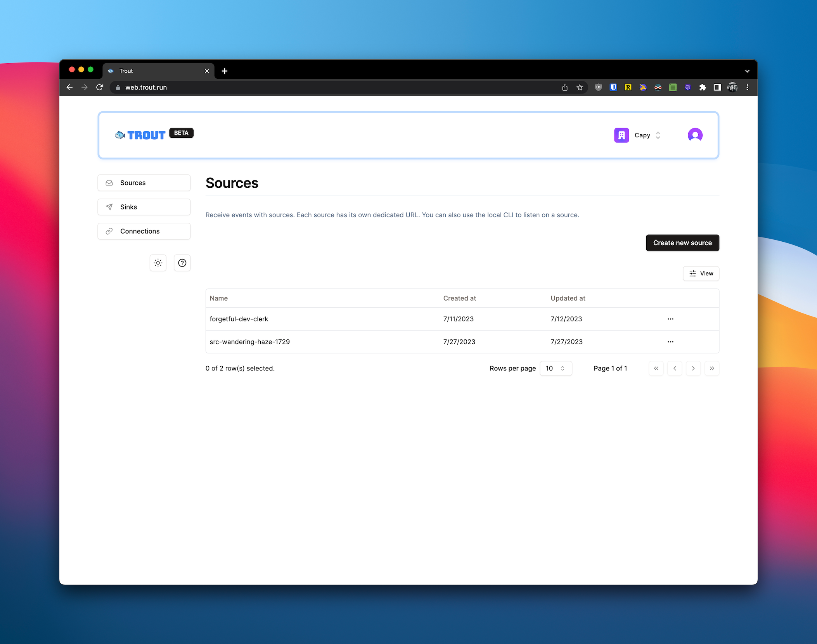Click the site lock icon

coord(118,87)
